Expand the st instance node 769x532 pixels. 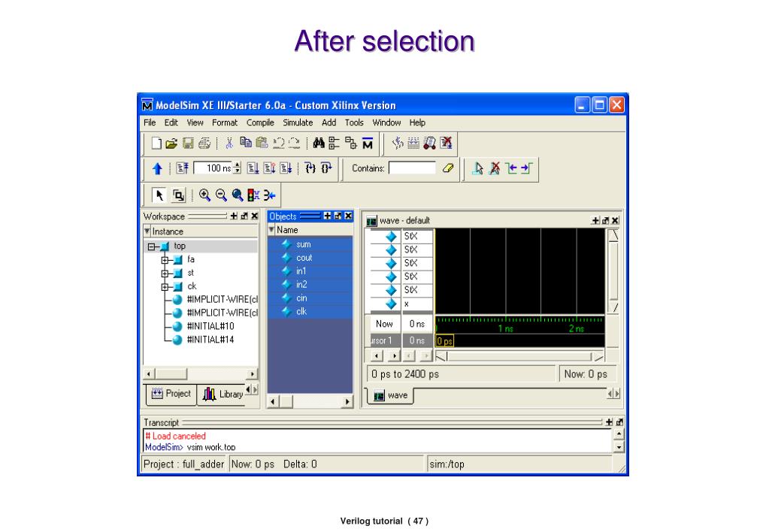[x=165, y=274]
